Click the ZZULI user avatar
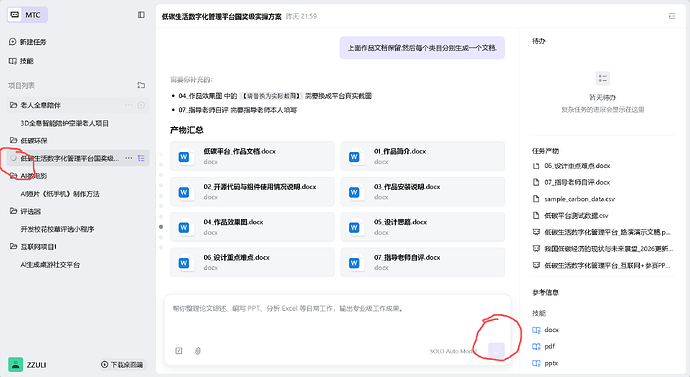 [x=15, y=365]
